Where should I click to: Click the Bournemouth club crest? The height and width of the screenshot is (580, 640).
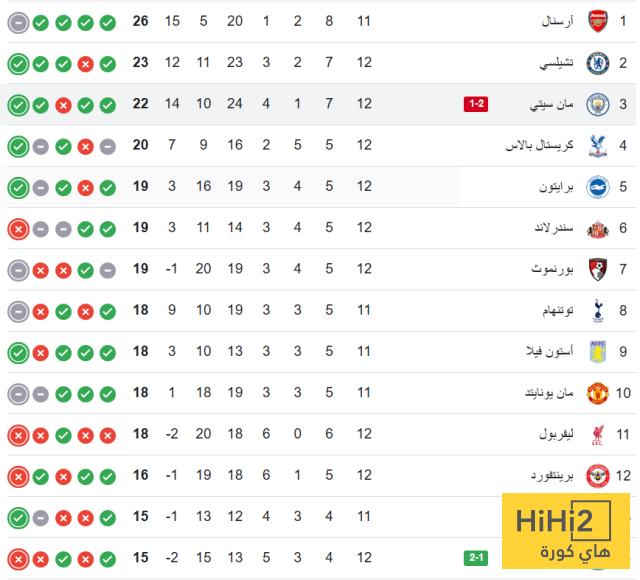click(597, 269)
